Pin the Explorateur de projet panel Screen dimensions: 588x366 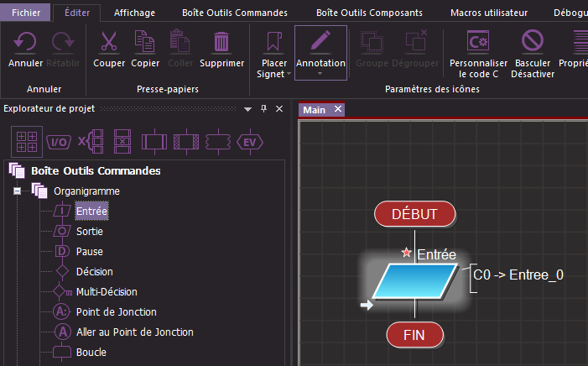263,109
